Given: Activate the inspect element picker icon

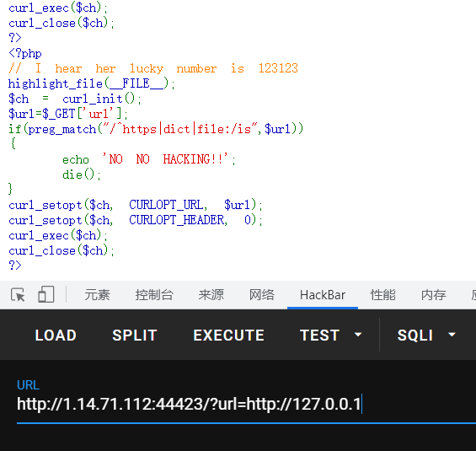Looking at the screenshot, I should [18, 294].
